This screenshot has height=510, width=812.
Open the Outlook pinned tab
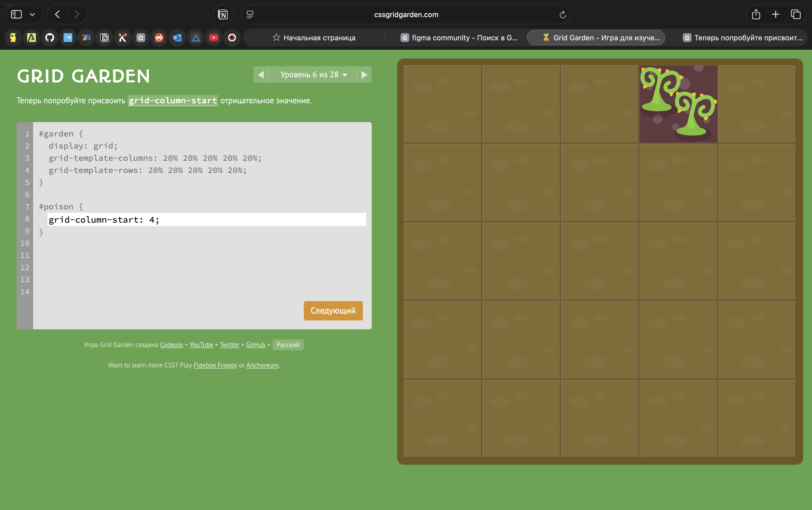pyautogui.click(x=177, y=38)
